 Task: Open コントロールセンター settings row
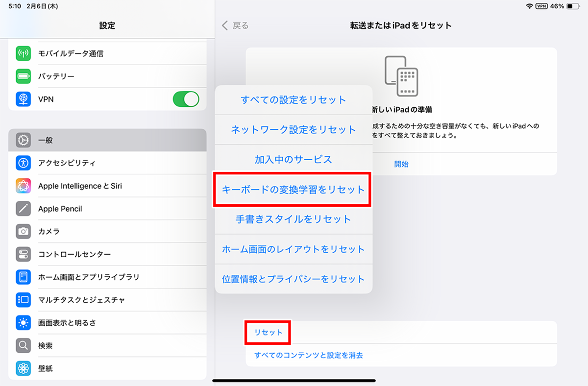[x=107, y=254]
